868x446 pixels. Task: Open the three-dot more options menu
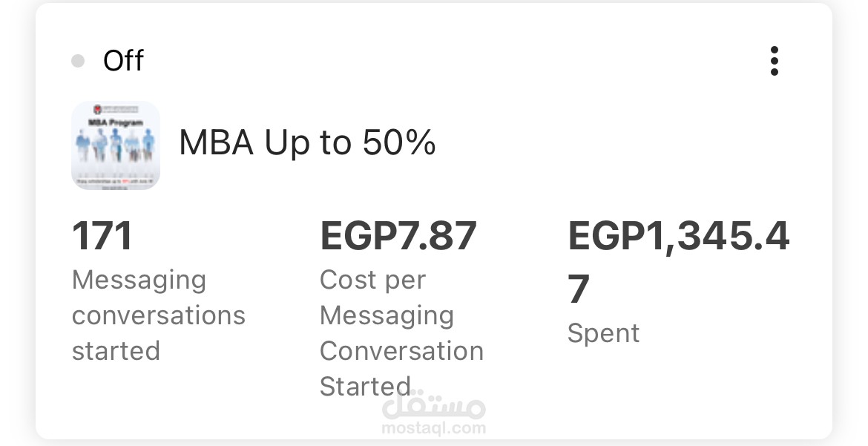[x=774, y=61]
